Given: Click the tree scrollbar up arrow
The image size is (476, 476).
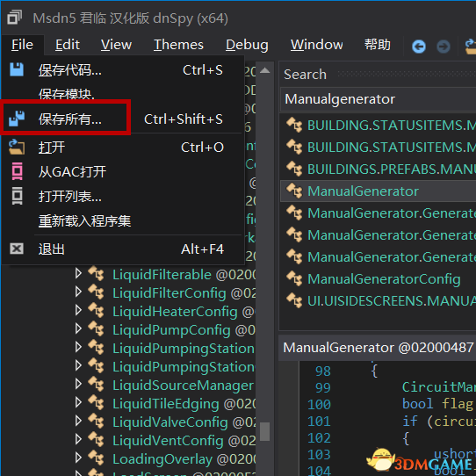Looking at the screenshot, I should [264, 70].
